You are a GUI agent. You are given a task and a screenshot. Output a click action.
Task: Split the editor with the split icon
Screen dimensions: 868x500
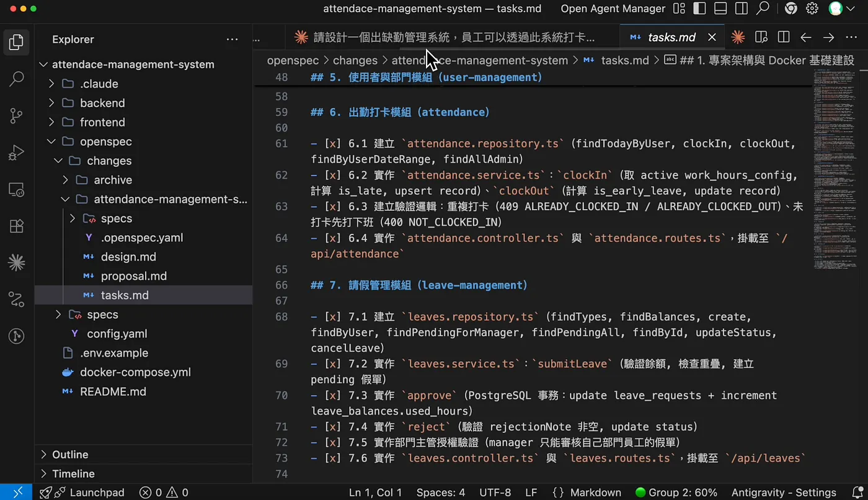pyautogui.click(x=784, y=37)
